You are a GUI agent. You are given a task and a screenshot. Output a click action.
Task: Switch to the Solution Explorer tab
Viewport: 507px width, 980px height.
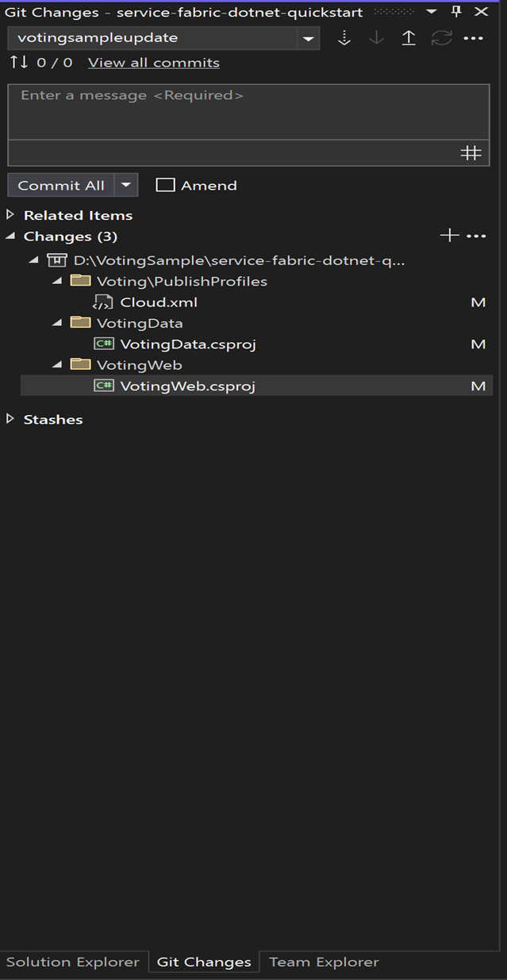click(74, 961)
